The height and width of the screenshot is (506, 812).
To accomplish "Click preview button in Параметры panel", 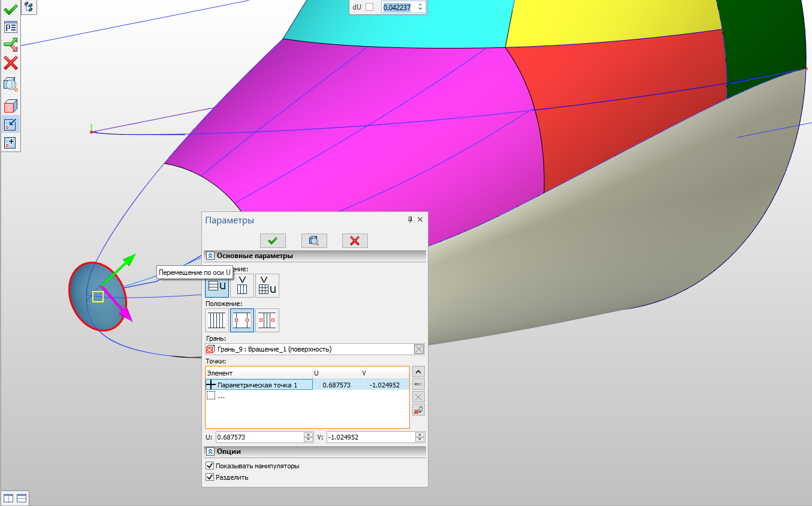I will [x=314, y=240].
